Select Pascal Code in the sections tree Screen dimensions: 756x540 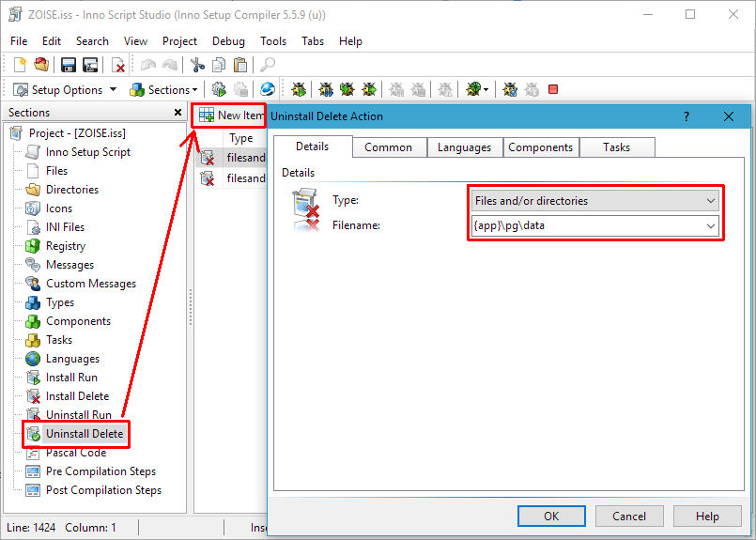[x=76, y=453]
